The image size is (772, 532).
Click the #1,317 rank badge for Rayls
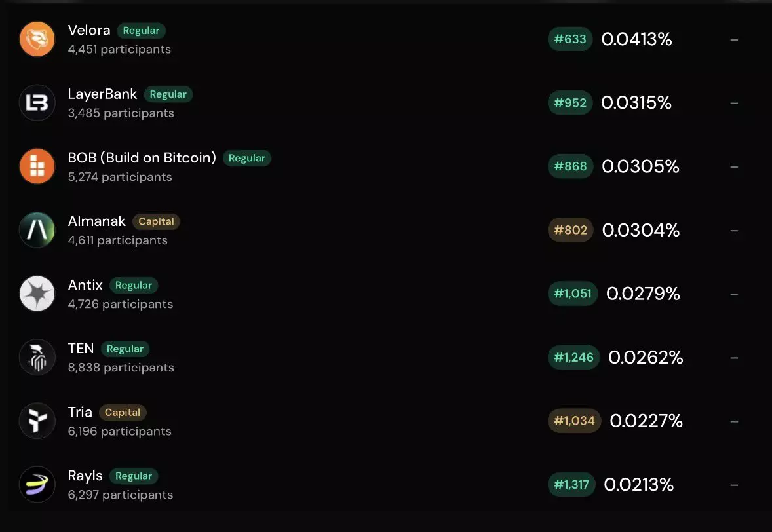571,485
